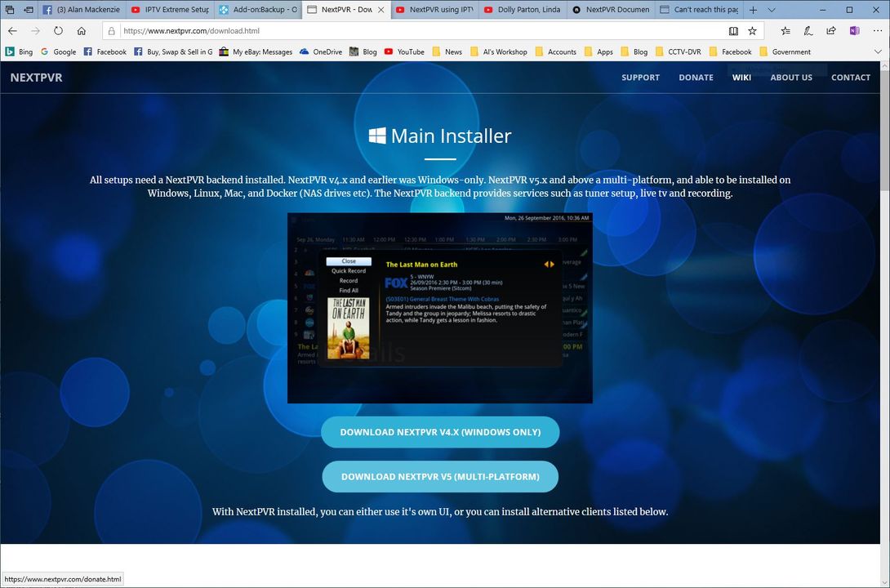Open the OneNote clipper extension

[854, 31]
